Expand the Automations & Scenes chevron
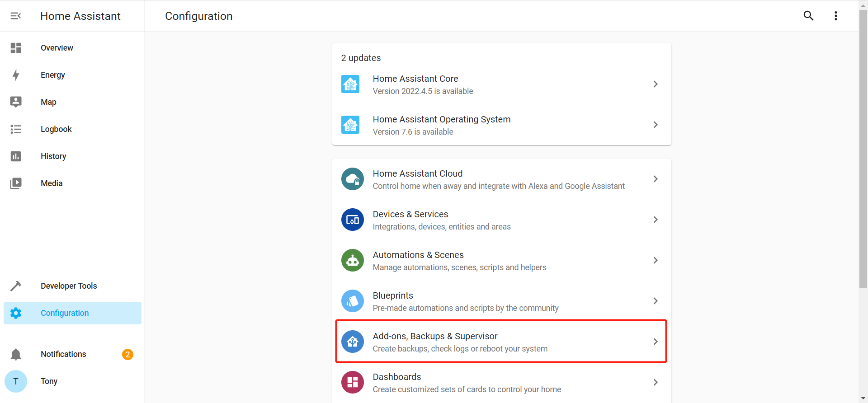 (x=656, y=260)
